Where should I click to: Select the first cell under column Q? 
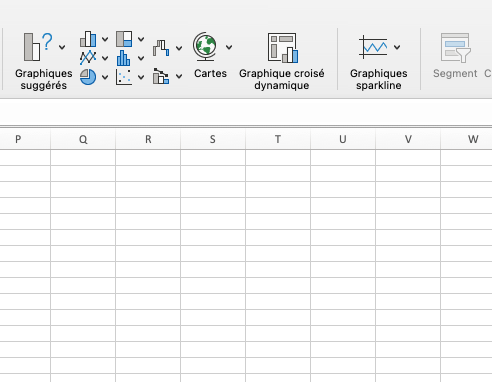(x=83, y=157)
